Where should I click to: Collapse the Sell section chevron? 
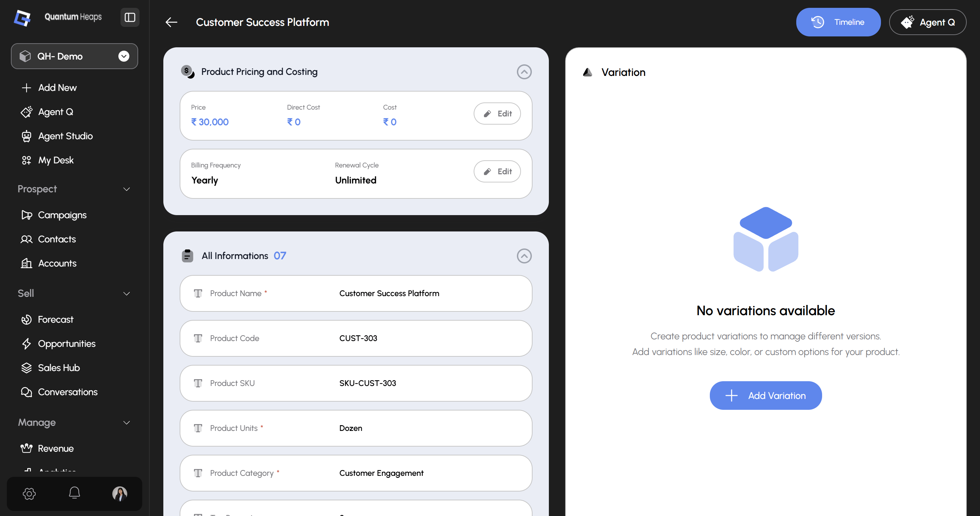click(127, 293)
